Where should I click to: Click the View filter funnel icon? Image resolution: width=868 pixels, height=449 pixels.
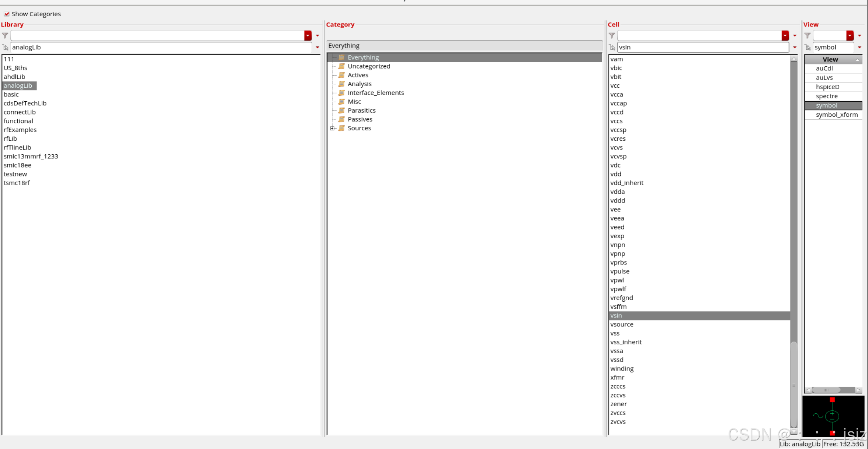[808, 36]
